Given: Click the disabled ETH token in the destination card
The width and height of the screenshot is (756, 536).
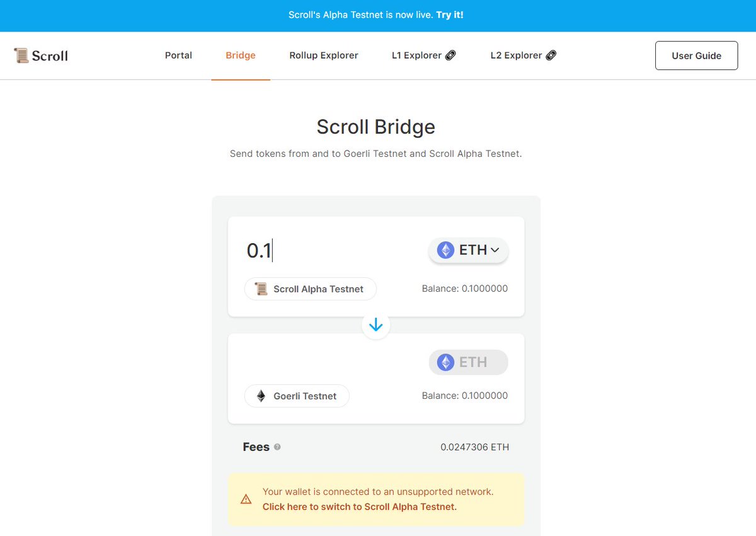Looking at the screenshot, I should 468,362.
